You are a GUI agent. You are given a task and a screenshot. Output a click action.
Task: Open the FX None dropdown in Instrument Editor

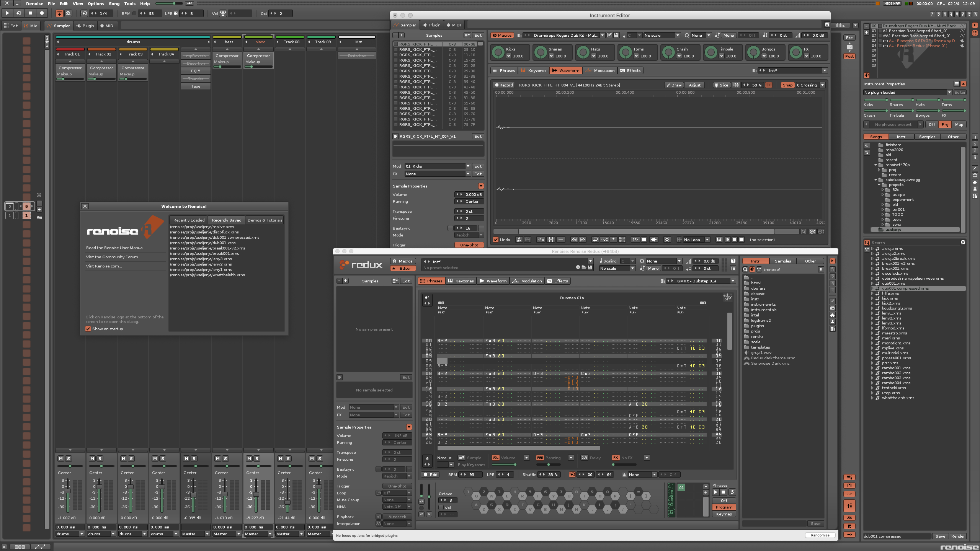(438, 174)
